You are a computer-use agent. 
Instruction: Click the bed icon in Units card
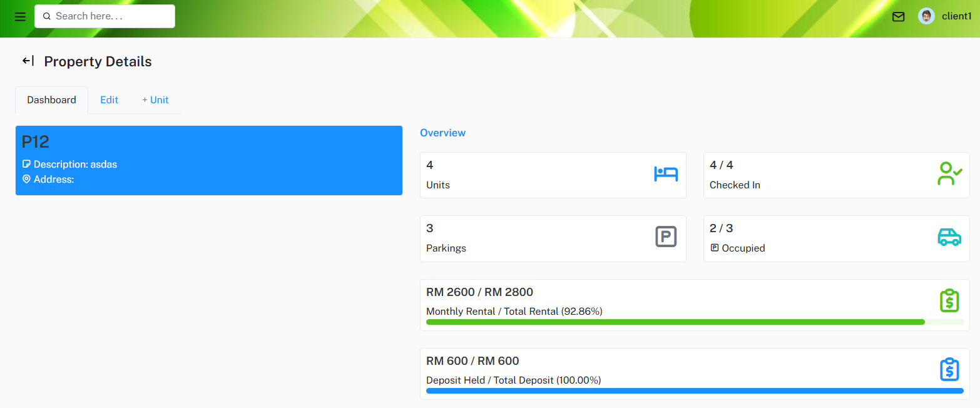(x=666, y=174)
